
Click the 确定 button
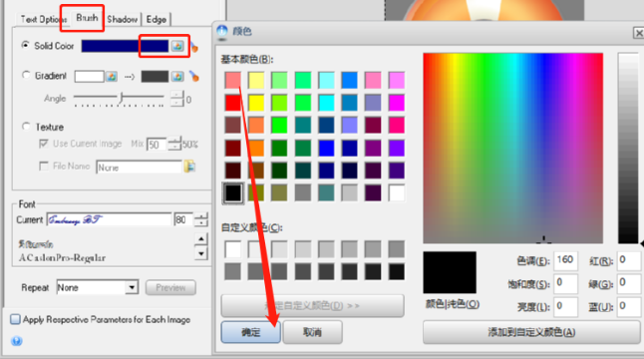click(x=251, y=332)
